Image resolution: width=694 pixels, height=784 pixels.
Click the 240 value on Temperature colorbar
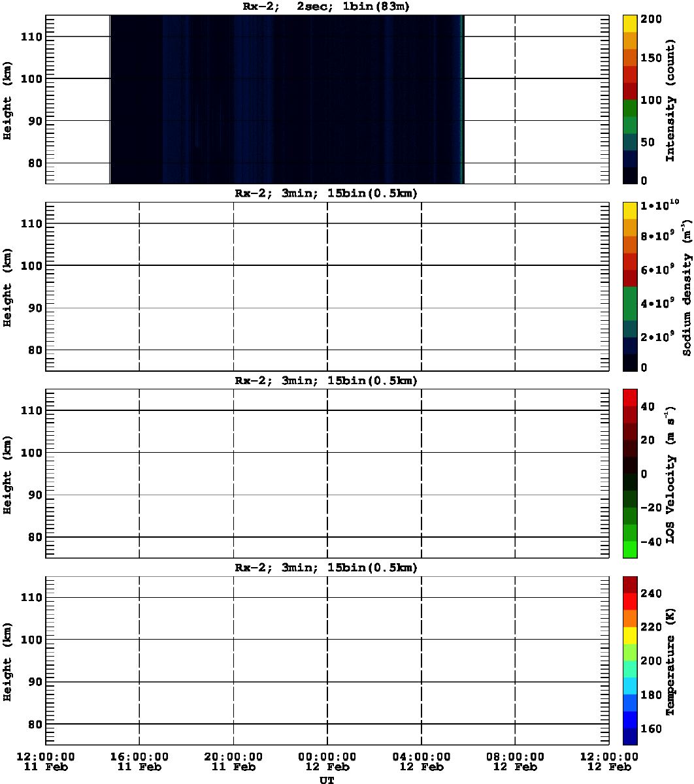(652, 593)
